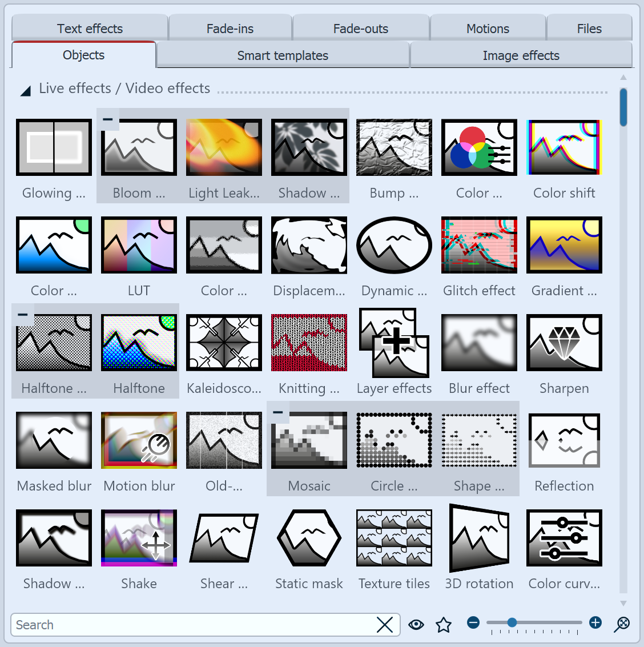Choose the Static mask effect
This screenshot has height=647, width=644.
(x=309, y=537)
